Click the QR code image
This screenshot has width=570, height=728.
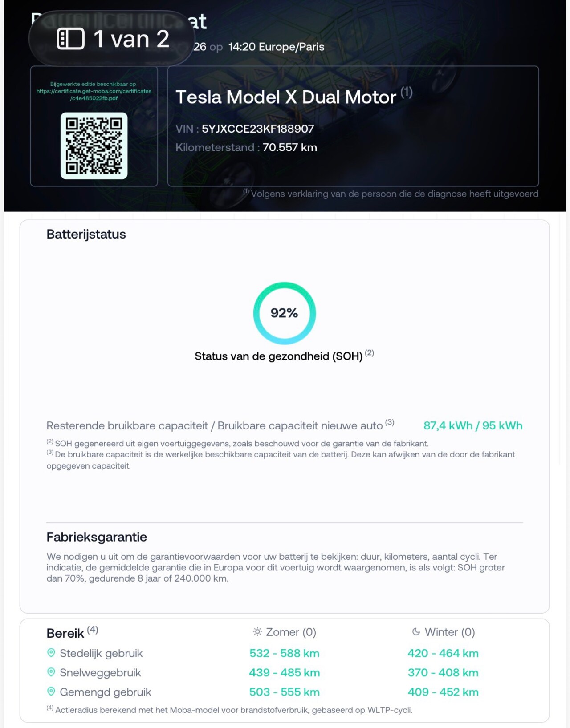pos(94,146)
